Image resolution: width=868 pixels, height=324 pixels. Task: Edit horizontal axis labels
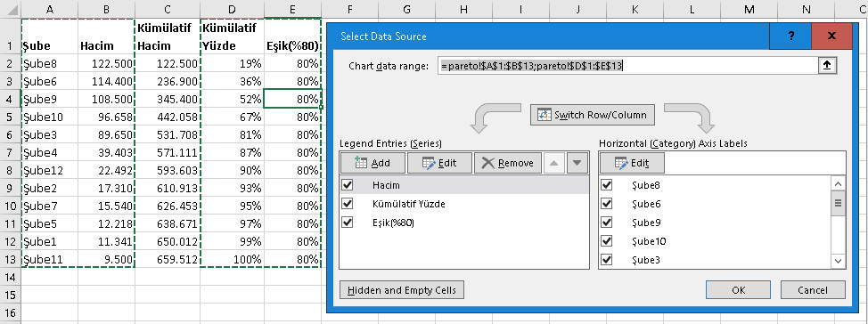point(632,163)
